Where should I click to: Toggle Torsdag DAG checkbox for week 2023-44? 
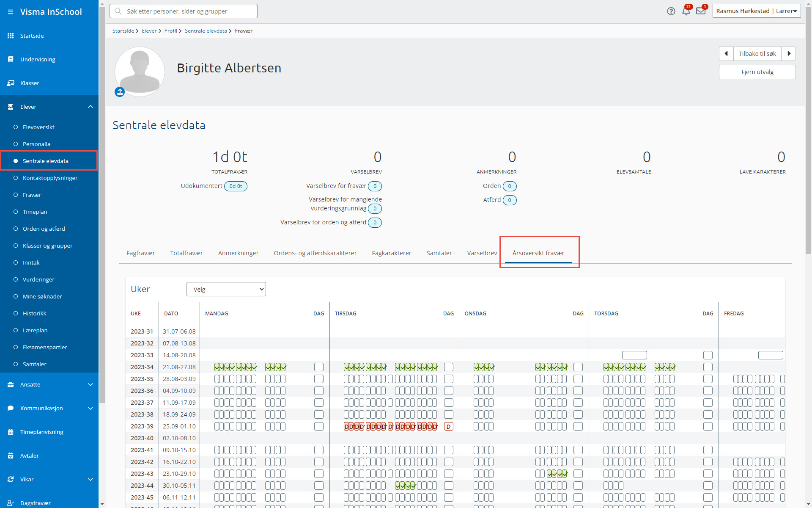pos(708,486)
